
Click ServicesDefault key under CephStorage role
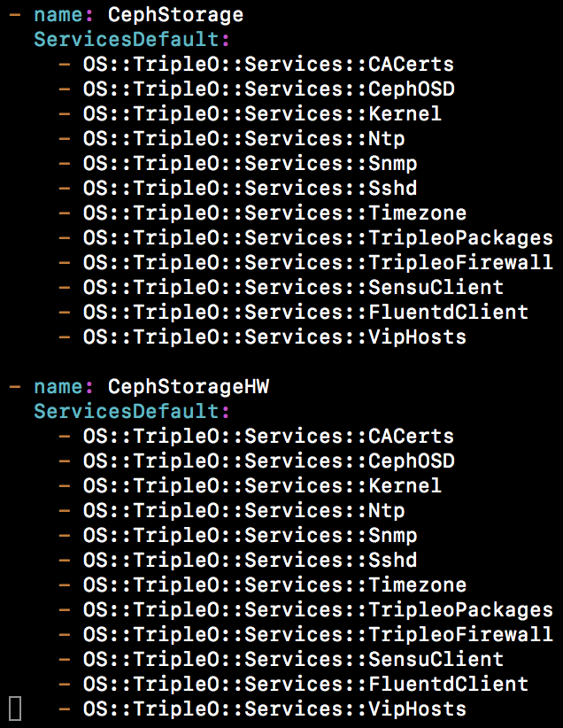click(x=131, y=40)
